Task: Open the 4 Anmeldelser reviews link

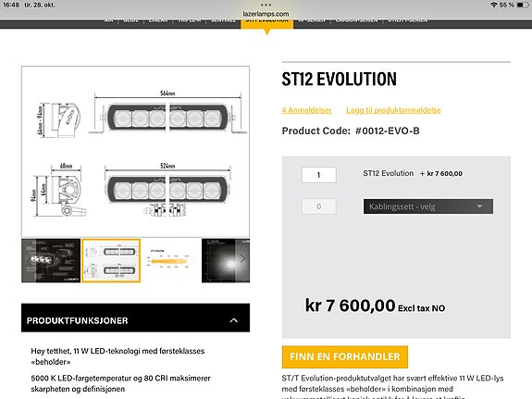Action: [306, 110]
